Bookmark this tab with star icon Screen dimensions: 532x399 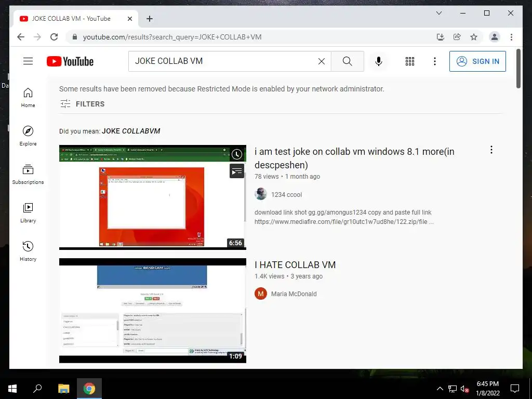point(474,37)
